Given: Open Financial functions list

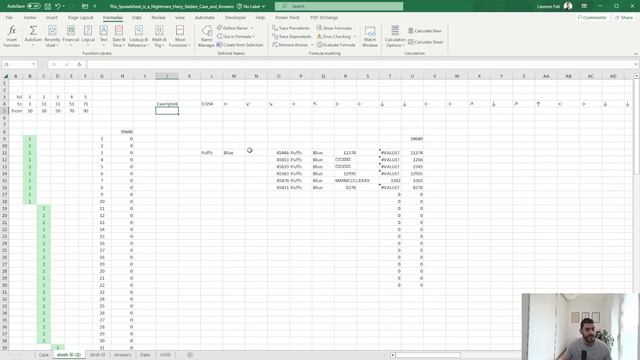Looking at the screenshot, I should [x=71, y=36].
